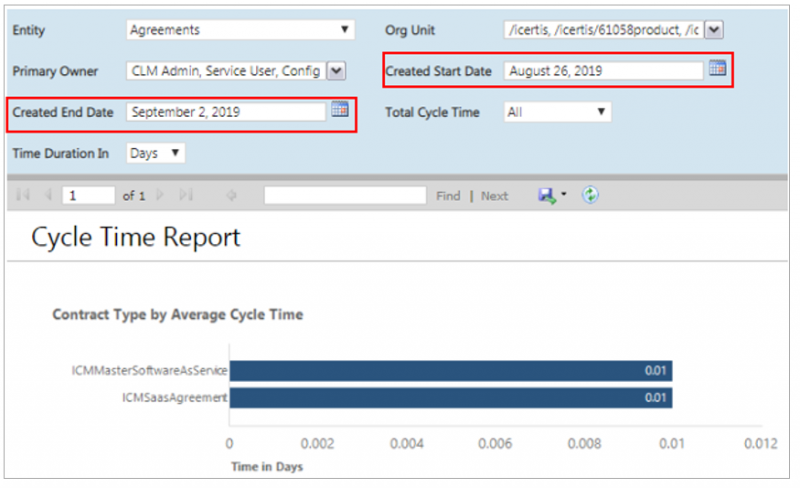Click the Created End Date text field

pos(225,112)
